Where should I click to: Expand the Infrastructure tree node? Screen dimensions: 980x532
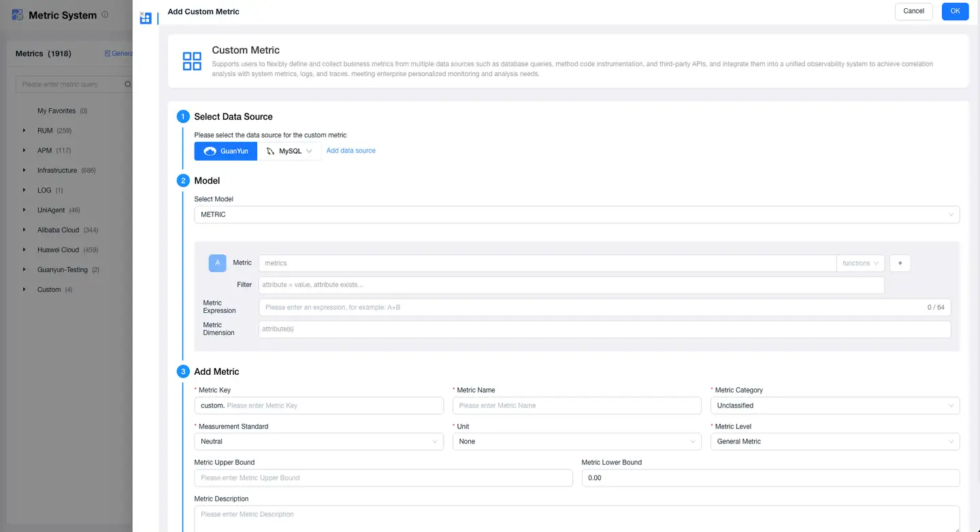24,170
